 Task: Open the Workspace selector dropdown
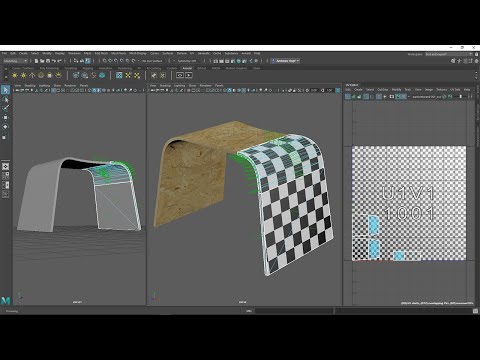(449, 54)
